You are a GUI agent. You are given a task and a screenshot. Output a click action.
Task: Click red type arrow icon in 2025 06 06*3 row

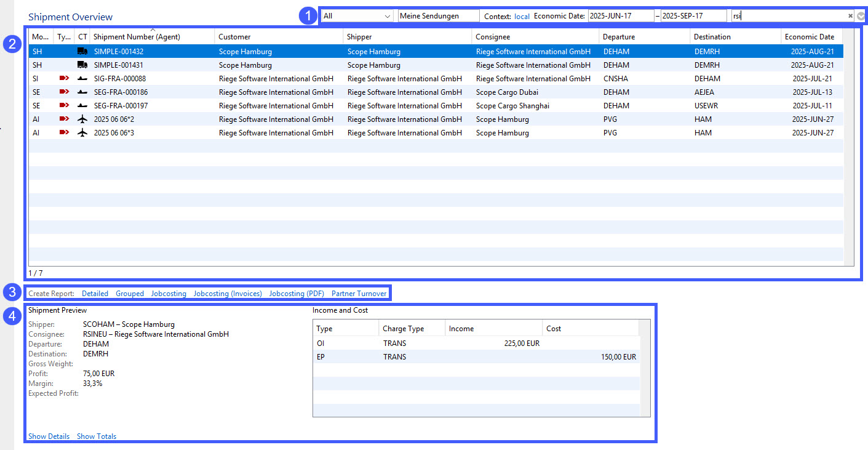(x=64, y=133)
